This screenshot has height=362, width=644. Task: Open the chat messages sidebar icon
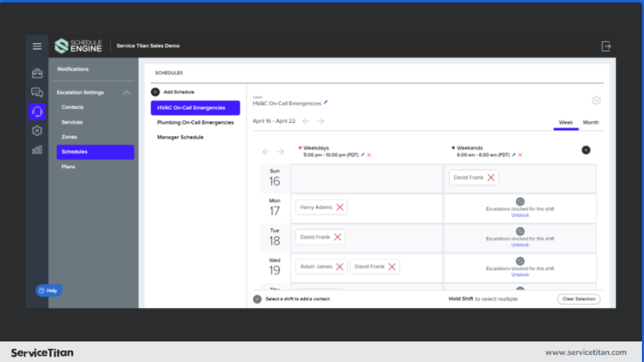pyautogui.click(x=37, y=92)
